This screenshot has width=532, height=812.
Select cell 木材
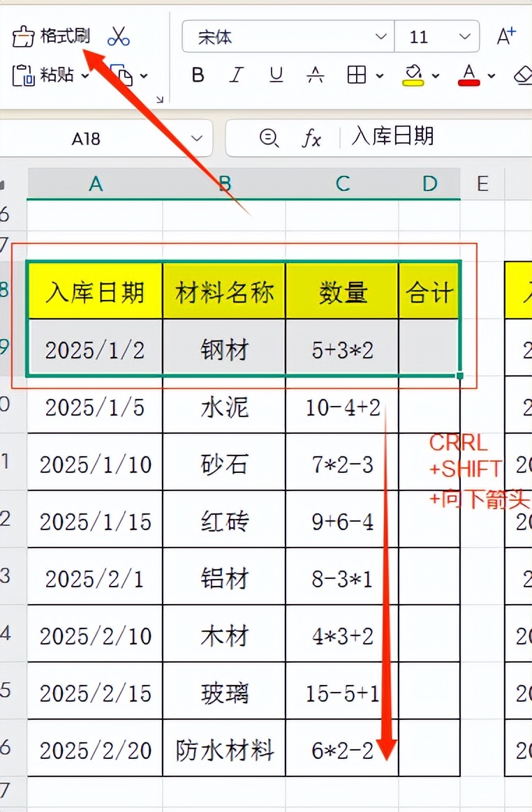click(224, 634)
